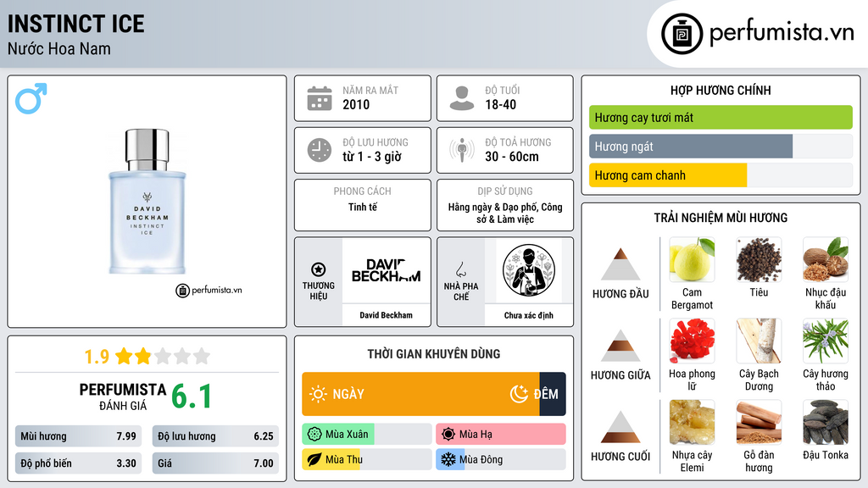Viewport: 868px width, 488px height.
Task: Click the Mùi hương 7.99 score row
Action: point(78,436)
